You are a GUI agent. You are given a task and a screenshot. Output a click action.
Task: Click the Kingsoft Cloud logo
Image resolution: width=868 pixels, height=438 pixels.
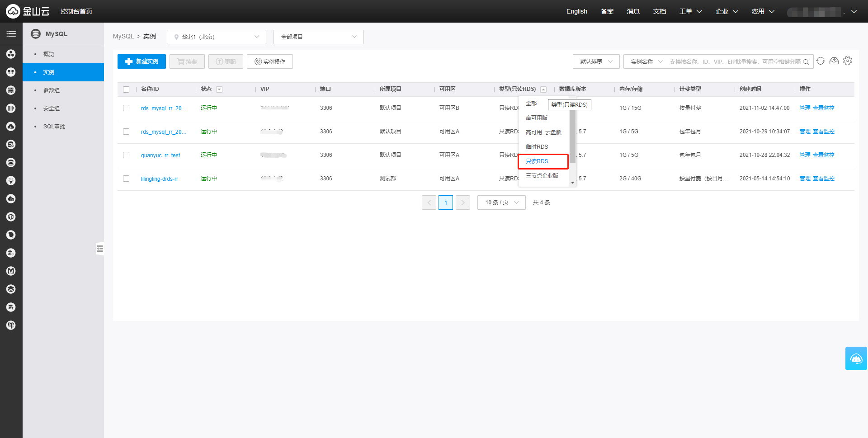click(27, 11)
